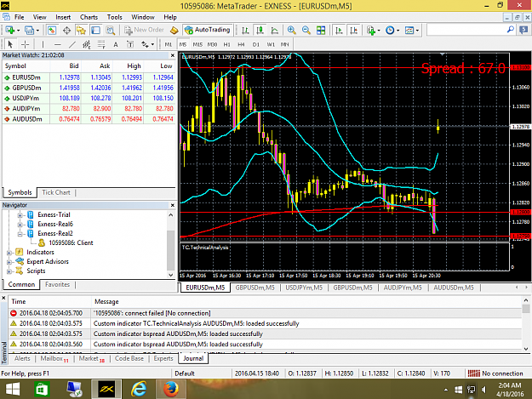Viewport: 532px width, 399px height.
Task: Switch to D1 timeframe
Action: [x=256, y=44]
